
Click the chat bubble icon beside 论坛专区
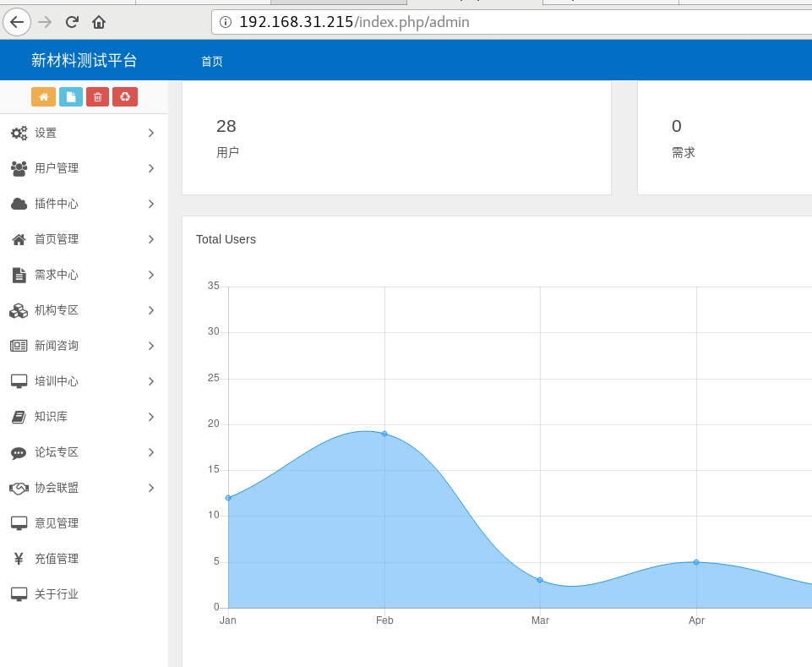coord(19,453)
